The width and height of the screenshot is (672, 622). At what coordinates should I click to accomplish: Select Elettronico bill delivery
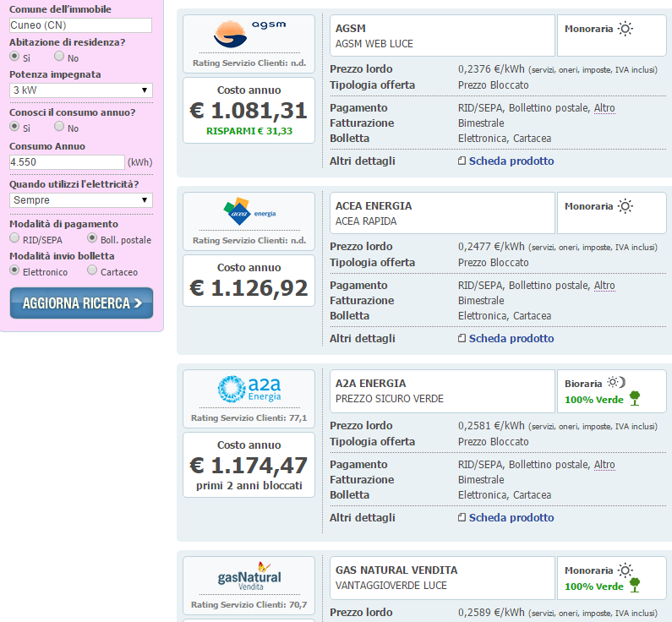point(14,270)
